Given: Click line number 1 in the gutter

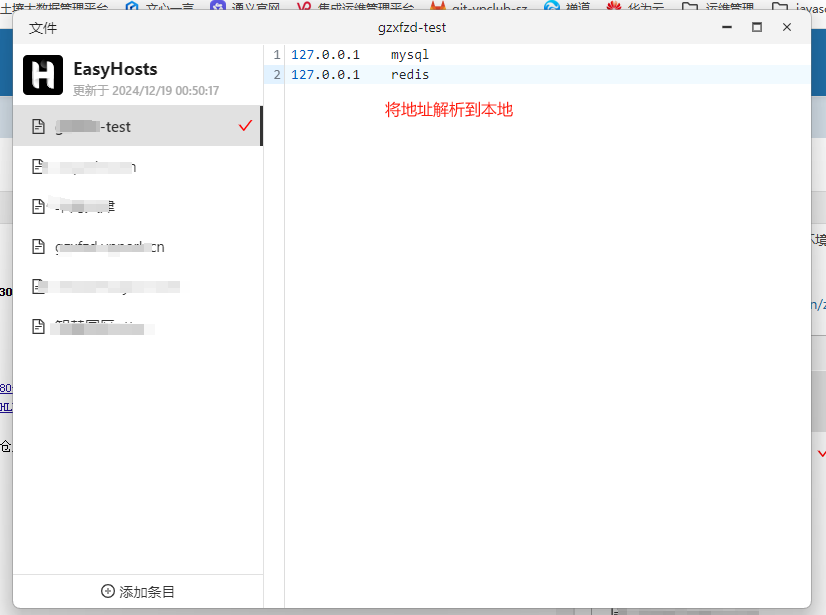Looking at the screenshot, I should (277, 55).
